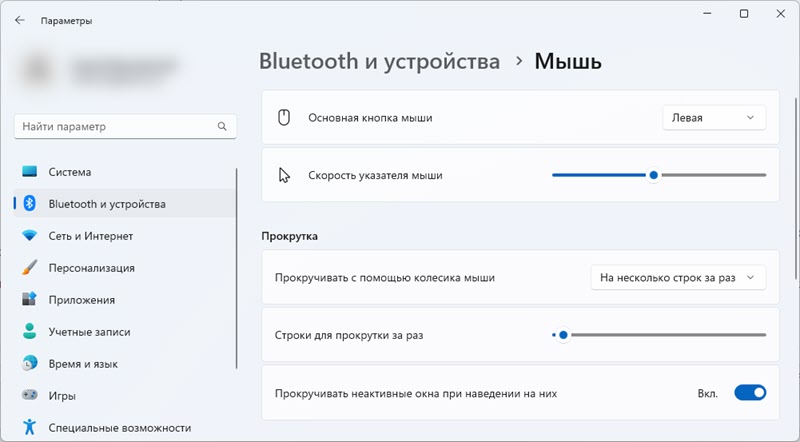Open the Основная кнопка мыши dropdown
This screenshot has width=800, height=442.
click(714, 117)
